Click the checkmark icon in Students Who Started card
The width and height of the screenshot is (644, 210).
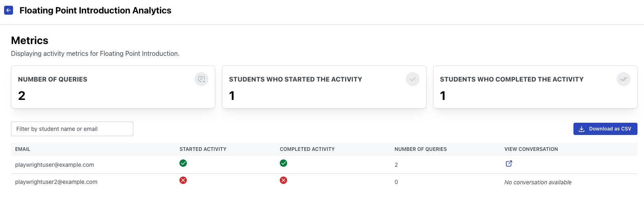(412, 79)
